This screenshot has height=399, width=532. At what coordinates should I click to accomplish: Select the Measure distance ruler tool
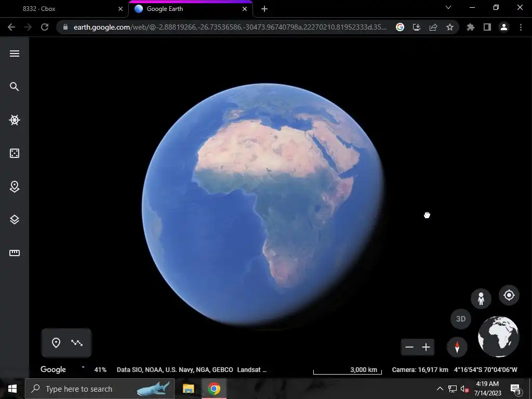pyautogui.click(x=14, y=253)
